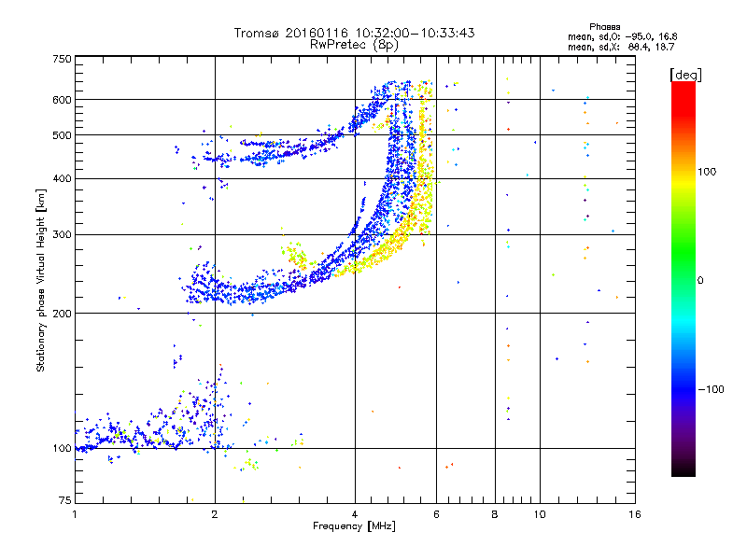This screenshot has height=560, width=747.
Task: Click y-axis tick label '75'
Action: (65, 500)
